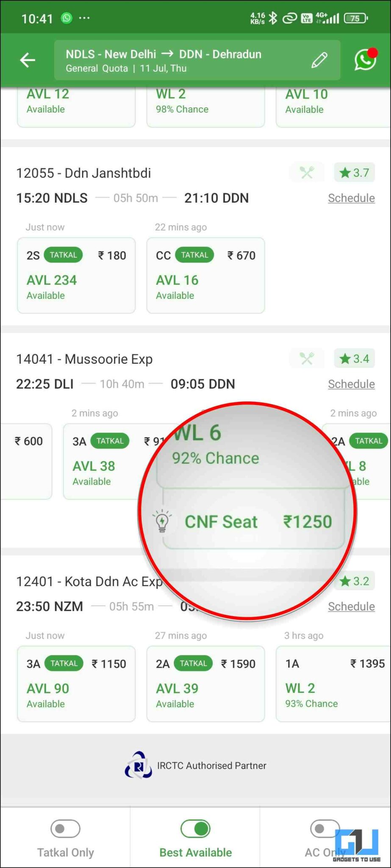
Task: Open the 3.7 star rating for Ddn Janshtbdi
Action: (x=354, y=172)
